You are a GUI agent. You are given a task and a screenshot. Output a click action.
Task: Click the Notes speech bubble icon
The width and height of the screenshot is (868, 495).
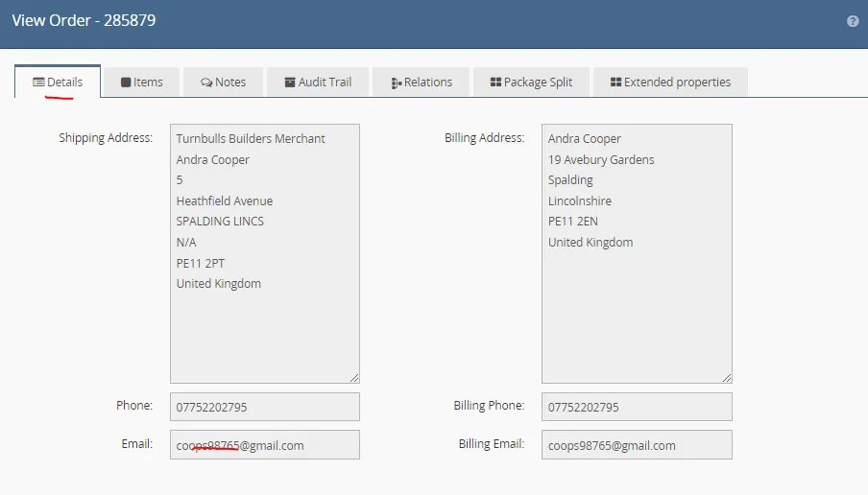206,82
